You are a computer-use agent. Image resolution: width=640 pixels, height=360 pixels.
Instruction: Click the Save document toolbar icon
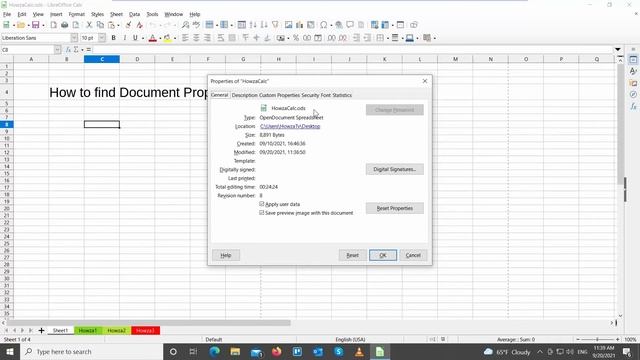pos(36,25)
